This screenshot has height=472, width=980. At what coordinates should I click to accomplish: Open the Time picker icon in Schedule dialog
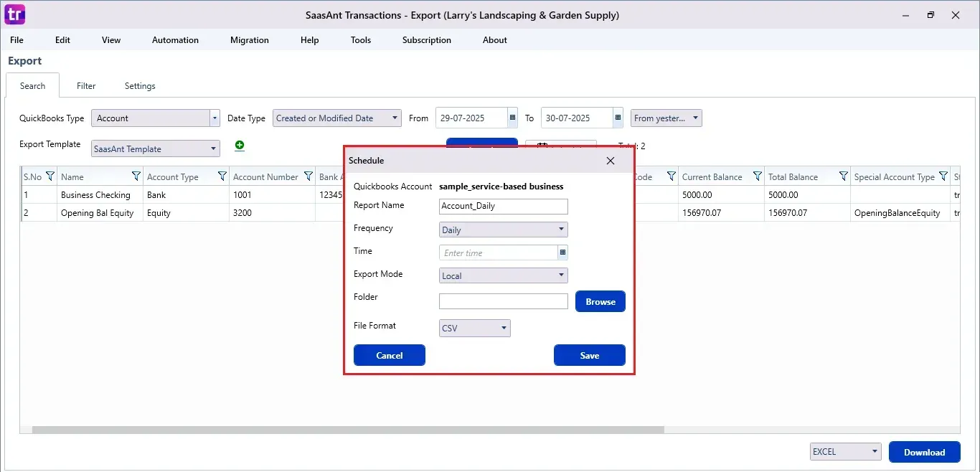pyautogui.click(x=562, y=252)
